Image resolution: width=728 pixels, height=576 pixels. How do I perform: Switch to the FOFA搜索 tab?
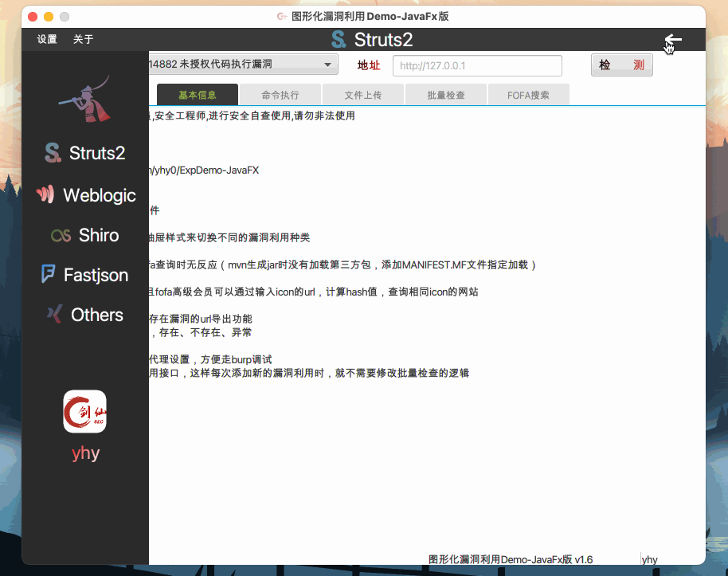[x=528, y=95]
